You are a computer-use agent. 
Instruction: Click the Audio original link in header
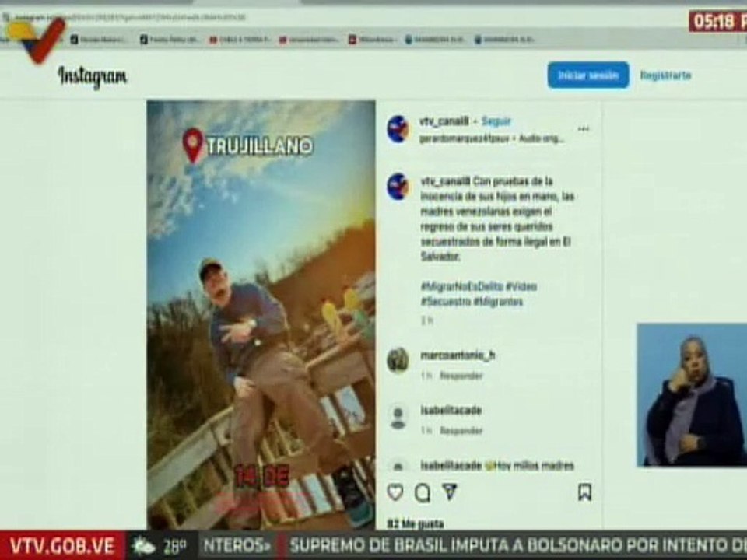click(542, 139)
